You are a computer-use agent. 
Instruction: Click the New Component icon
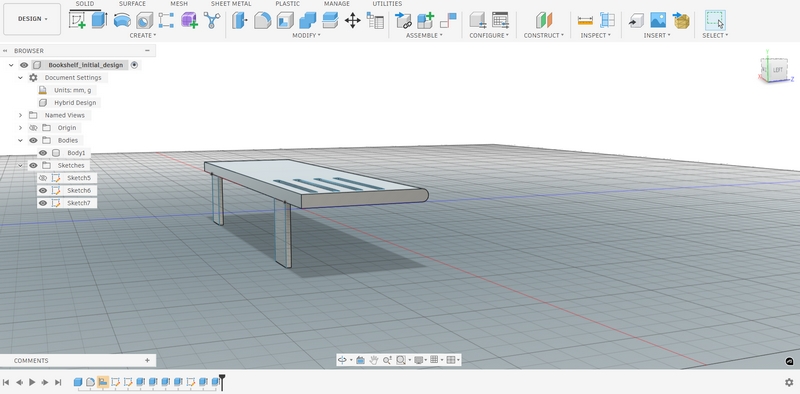[426, 20]
